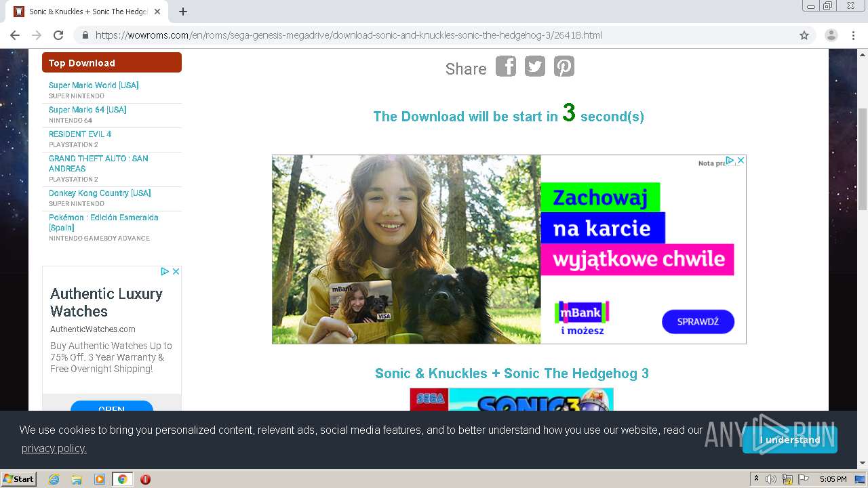Accept cookies with I understand
Image resolution: width=868 pixels, height=488 pixels.
[790, 440]
